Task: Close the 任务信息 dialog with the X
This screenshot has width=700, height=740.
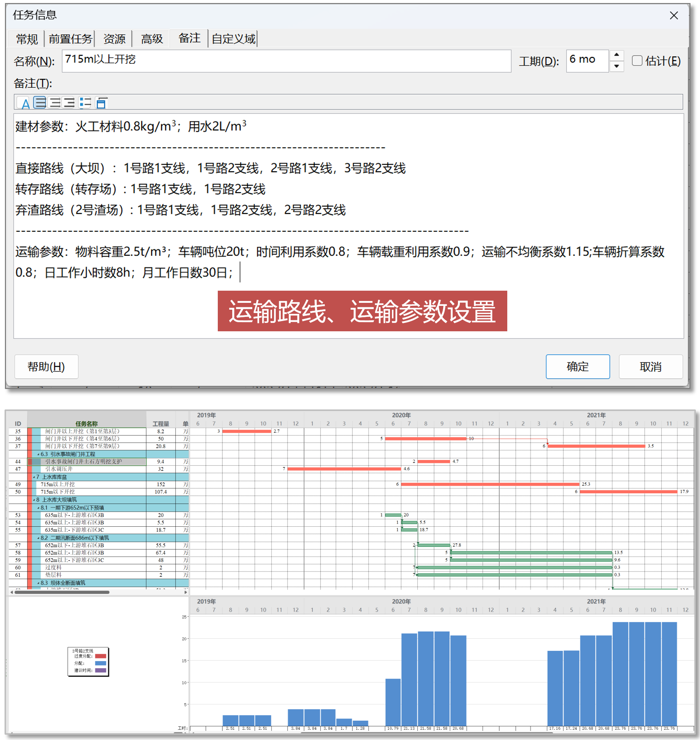Action: (673, 16)
